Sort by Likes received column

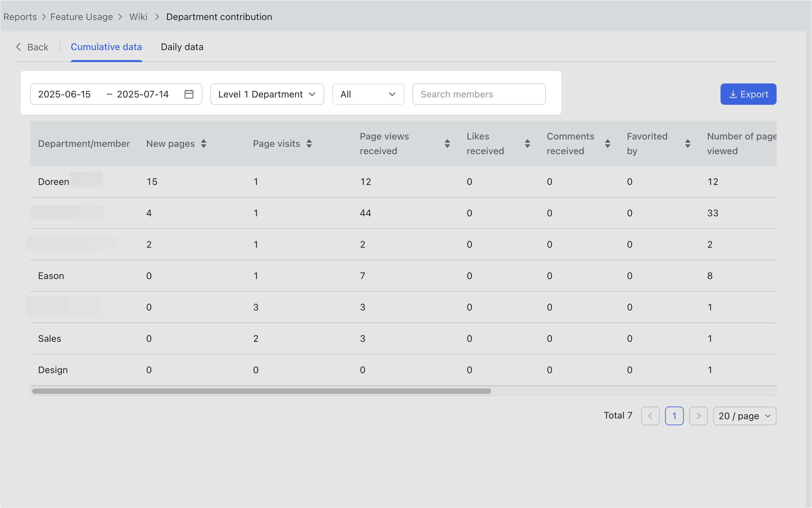pyautogui.click(x=527, y=144)
